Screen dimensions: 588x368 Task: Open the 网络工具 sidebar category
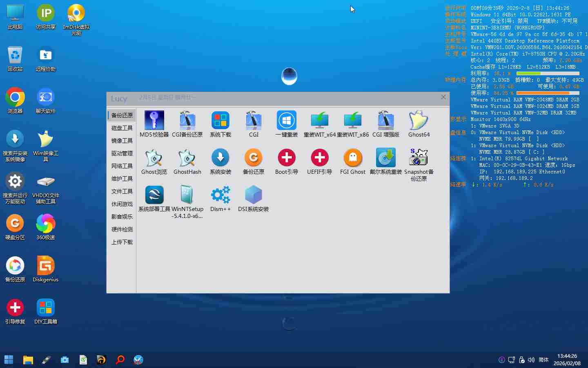[x=122, y=166]
